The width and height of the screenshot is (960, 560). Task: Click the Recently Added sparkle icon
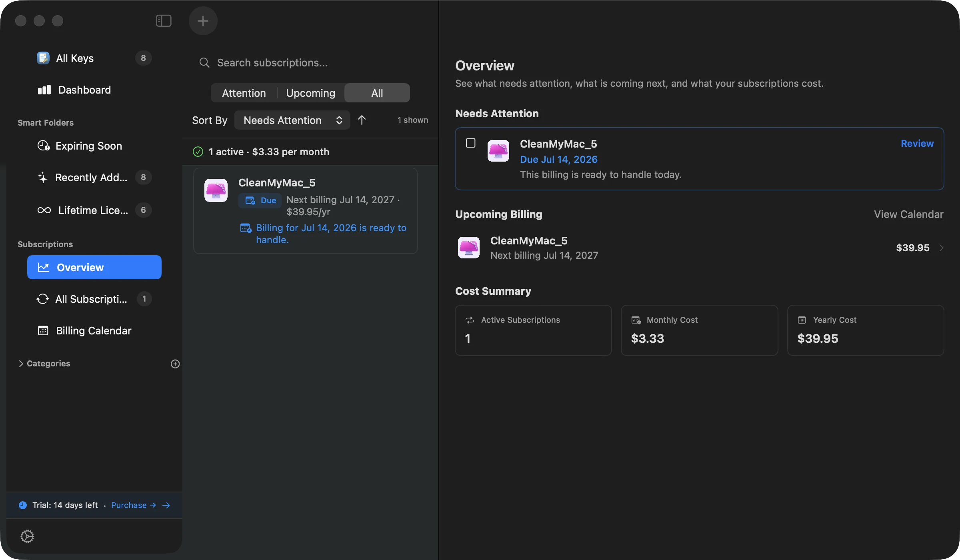click(42, 177)
